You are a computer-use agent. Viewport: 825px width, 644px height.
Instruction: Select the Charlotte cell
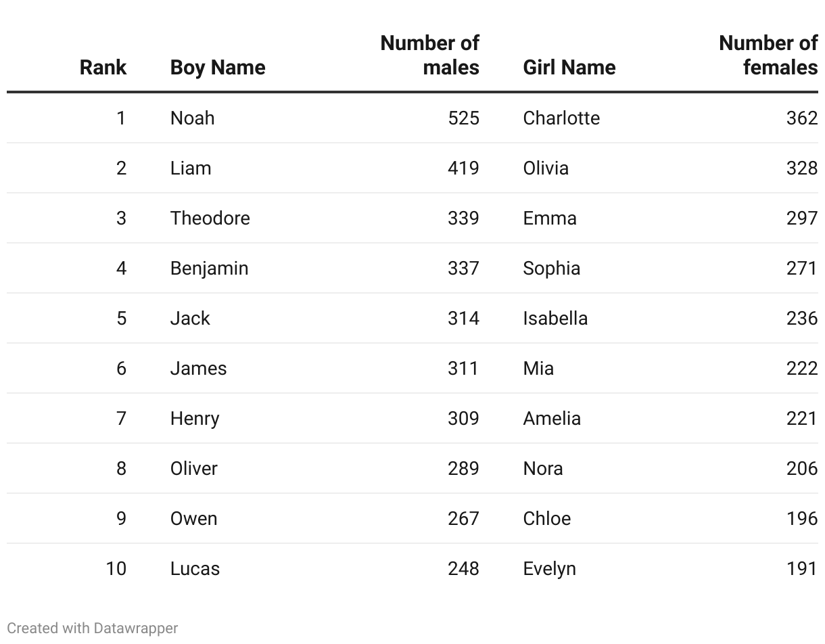pos(561,118)
